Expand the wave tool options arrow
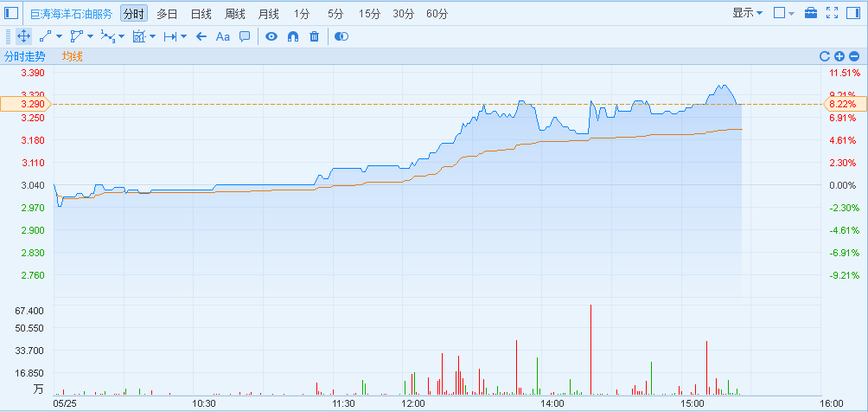 tap(121, 37)
